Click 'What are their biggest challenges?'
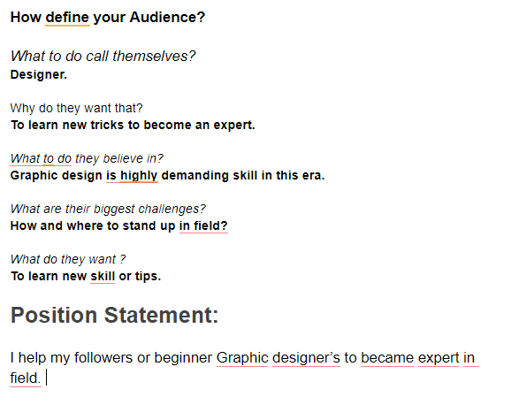The image size is (511, 420). click(108, 209)
